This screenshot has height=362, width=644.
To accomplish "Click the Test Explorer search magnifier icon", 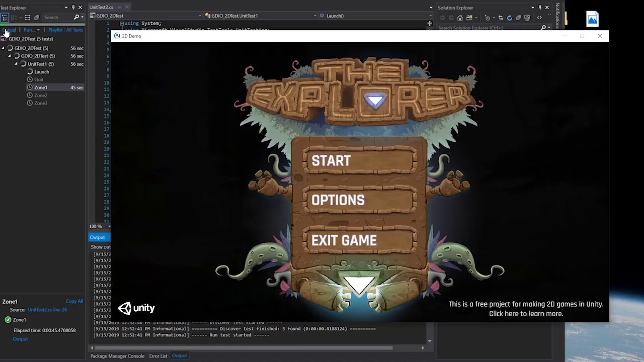I will point(76,18).
